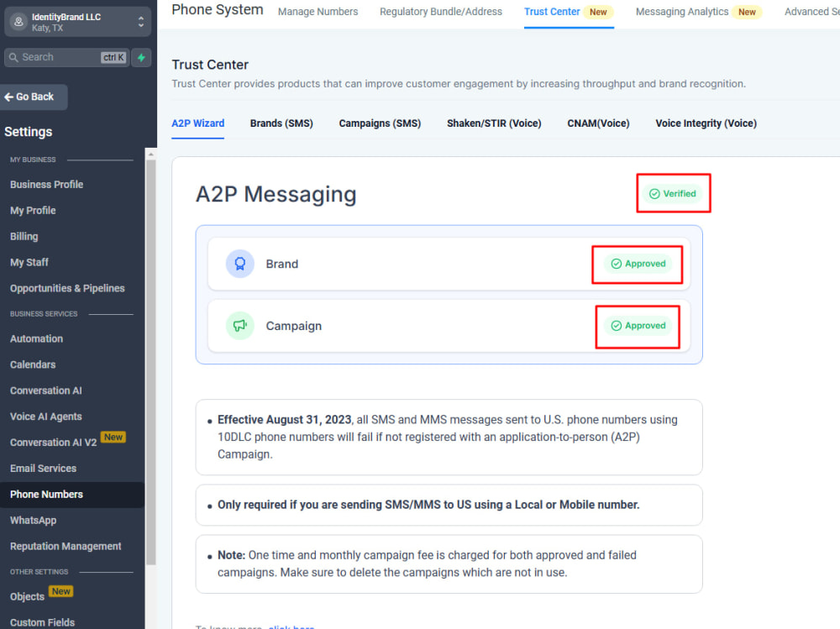Open My Staff settings
This screenshot has height=629, width=840.
tap(29, 263)
